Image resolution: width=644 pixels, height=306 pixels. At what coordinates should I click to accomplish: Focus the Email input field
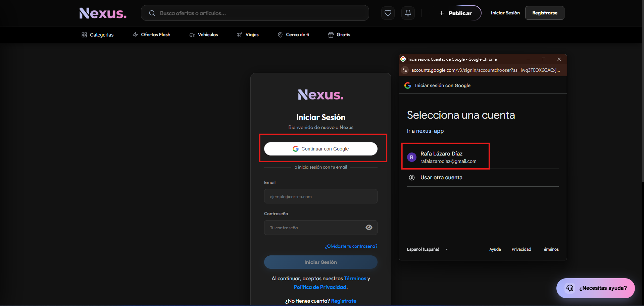(x=321, y=196)
